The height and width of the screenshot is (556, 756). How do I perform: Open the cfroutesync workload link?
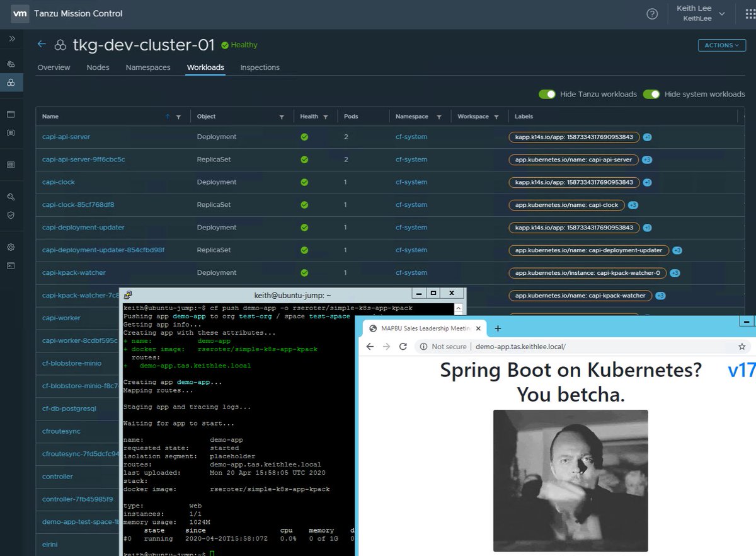pos(61,432)
